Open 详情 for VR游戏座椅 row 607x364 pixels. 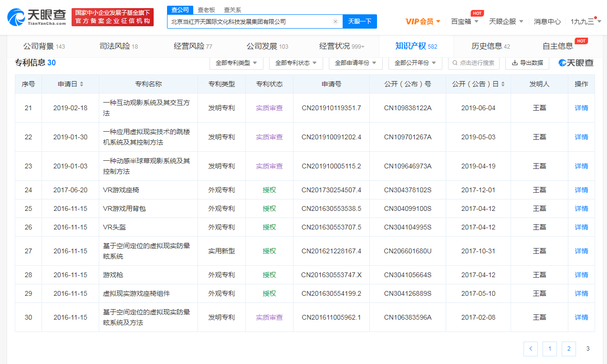pyautogui.click(x=581, y=190)
